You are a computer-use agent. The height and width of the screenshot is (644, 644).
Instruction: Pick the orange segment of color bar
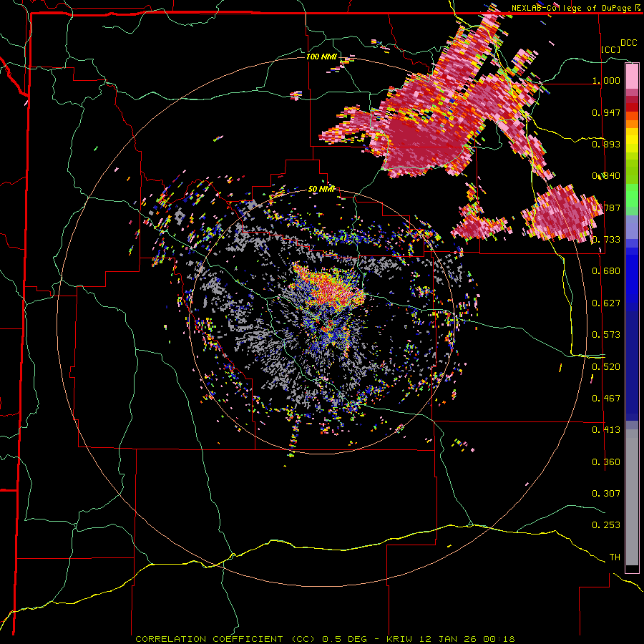pyautogui.click(x=632, y=120)
